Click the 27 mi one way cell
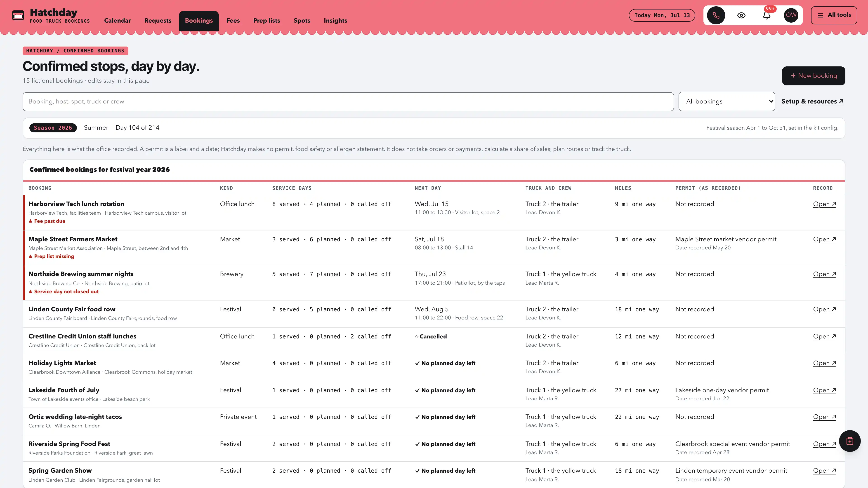868x488 pixels. click(637, 390)
